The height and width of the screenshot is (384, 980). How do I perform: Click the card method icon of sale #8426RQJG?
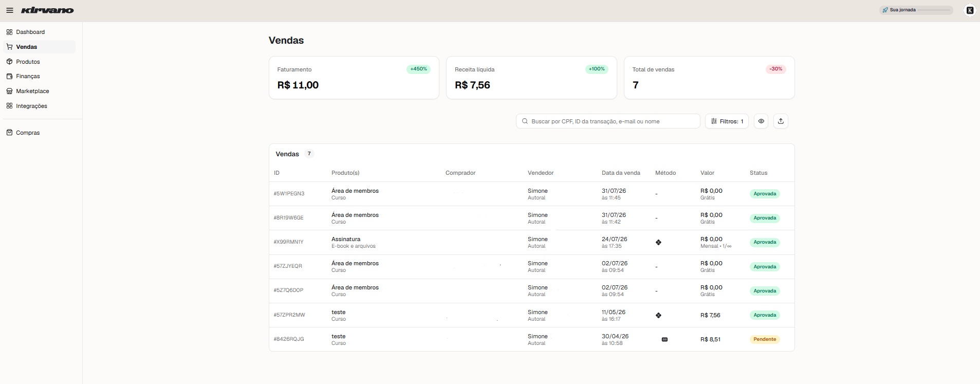[664, 339]
